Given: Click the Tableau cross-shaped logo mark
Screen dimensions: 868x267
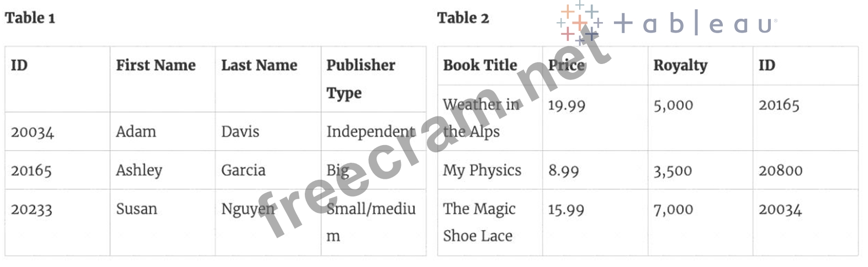Looking at the screenshot, I should (579, 24).
